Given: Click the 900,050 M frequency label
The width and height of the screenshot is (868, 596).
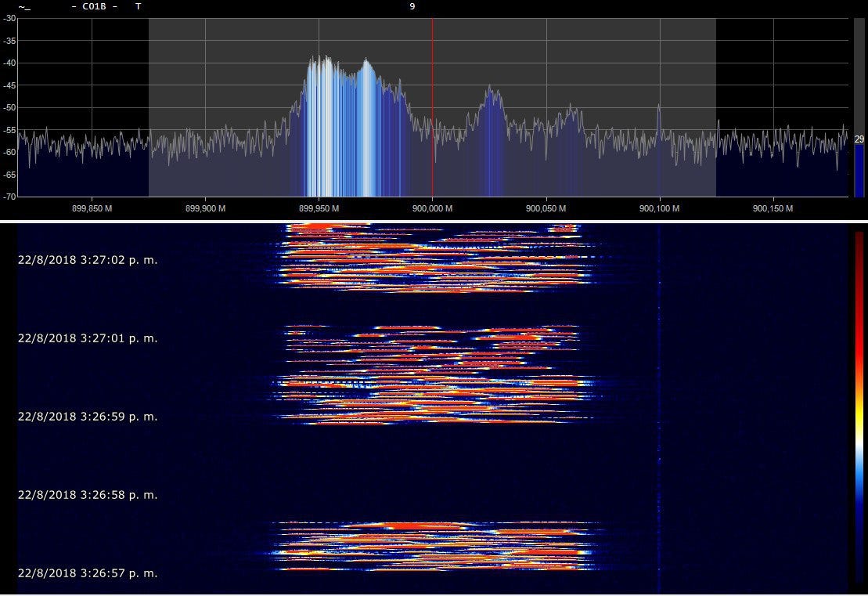Looking at the screenshot, I should pos(546,209).
